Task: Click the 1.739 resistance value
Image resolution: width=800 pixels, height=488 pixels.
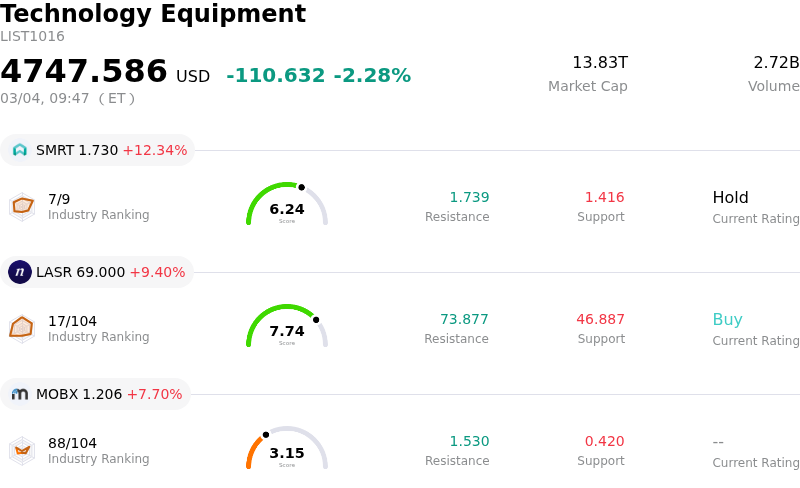Action: tap(469, 198)
